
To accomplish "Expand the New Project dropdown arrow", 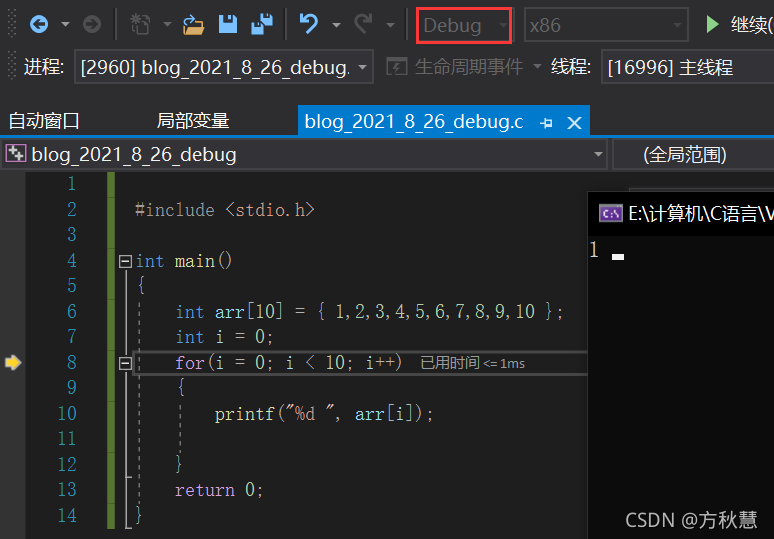I will [x=167, y=24].
